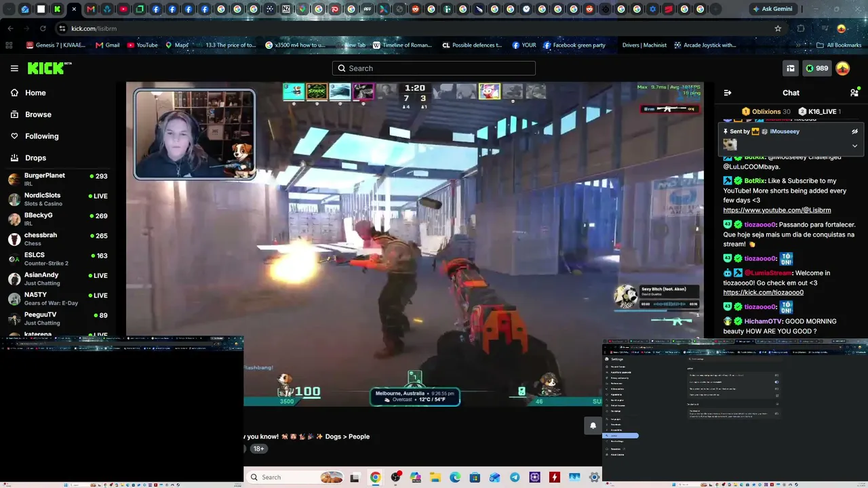Open the Maps bookmark
The image size is (868, 488).
pos(177,45)
